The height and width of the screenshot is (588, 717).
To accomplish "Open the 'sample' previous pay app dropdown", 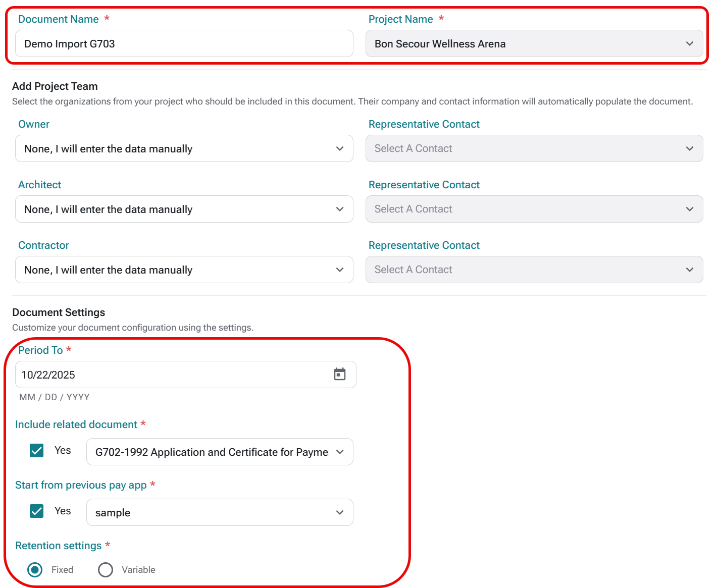I will (212, 513).
